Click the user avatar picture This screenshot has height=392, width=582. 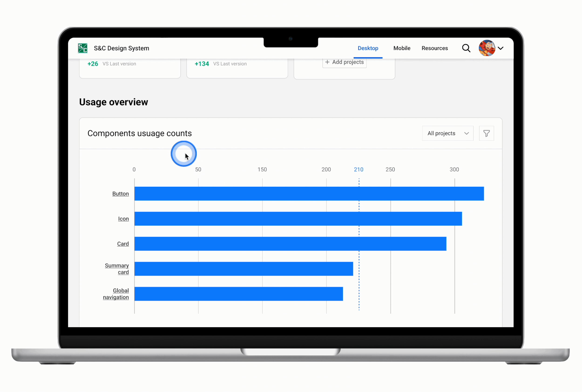[487, 48]
